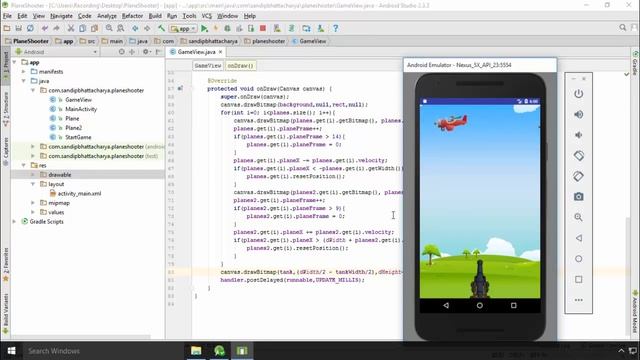Tap the recents square on phone screen
Image resolution: width=640 pixels, height=360 pixels.
pos(513,305)
